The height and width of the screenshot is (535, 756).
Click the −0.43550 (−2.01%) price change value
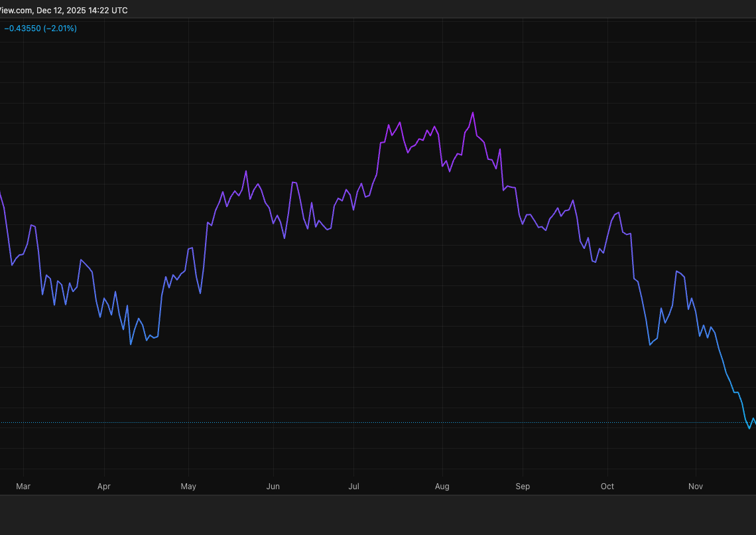tap(40, 29)
